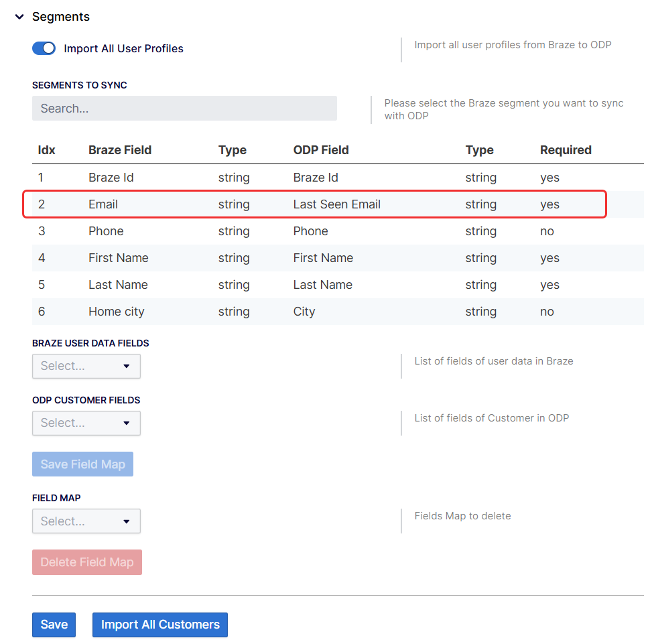This screenshot has width=652, height=644.
Task: Click Import All Customers button
Action: click(160, 625)
